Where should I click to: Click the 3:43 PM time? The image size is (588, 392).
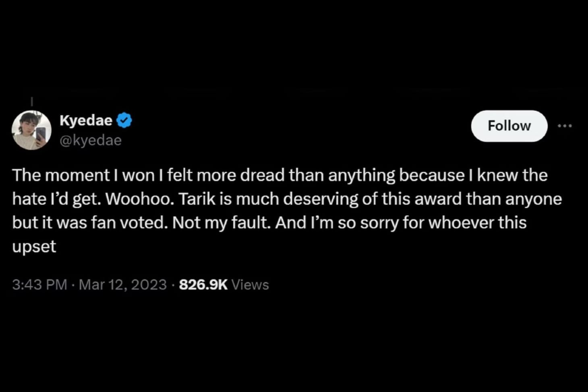(39, 284)
